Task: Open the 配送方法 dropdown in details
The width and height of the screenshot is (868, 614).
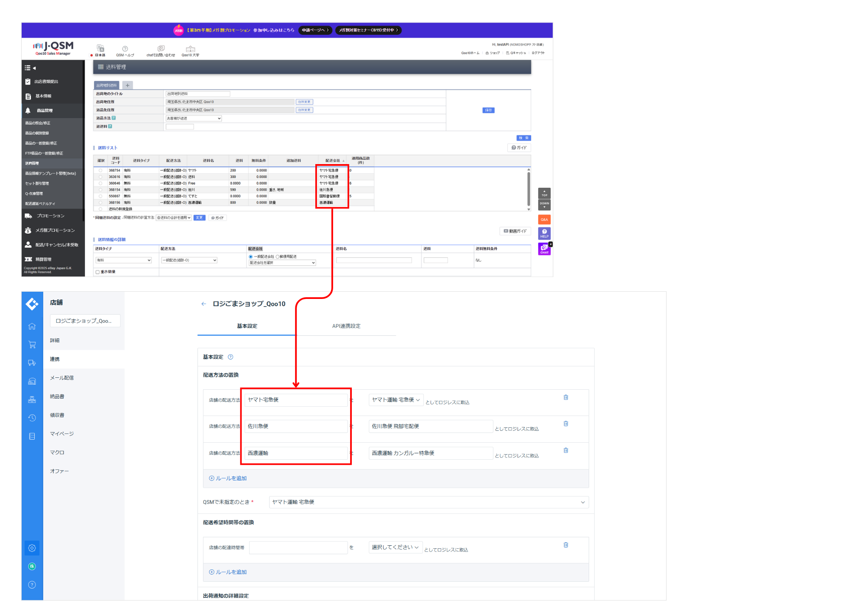Action: 189,260
